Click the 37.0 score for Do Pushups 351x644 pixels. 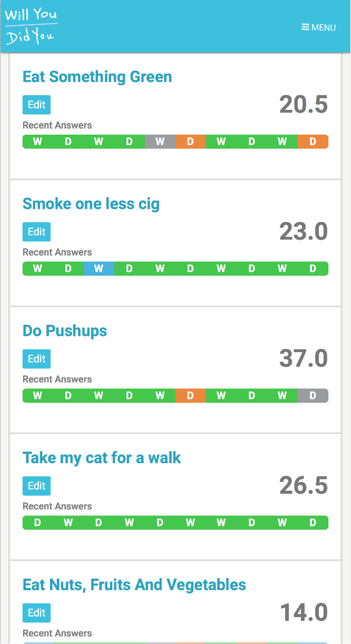303,358
